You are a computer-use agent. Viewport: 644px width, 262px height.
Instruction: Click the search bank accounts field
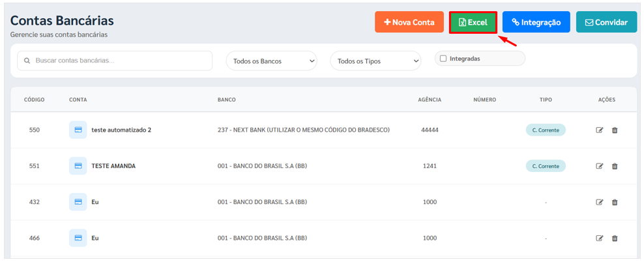(x=115, y=61)
